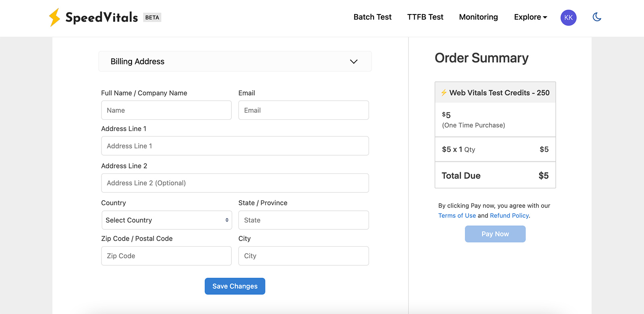The height and width of the screenshot is (314, 644).
Task: Open the Terms of Use link
Action: click(457, 216)
